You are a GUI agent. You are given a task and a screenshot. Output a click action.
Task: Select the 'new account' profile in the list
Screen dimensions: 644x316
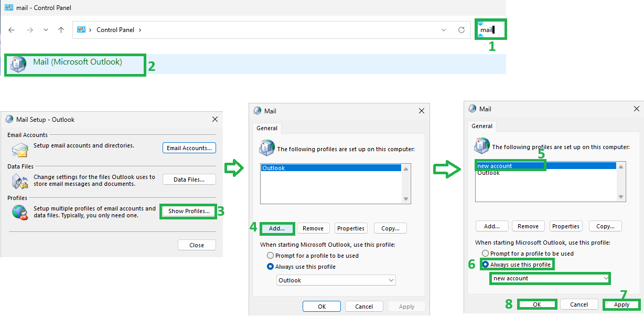[x=545, y=166]
